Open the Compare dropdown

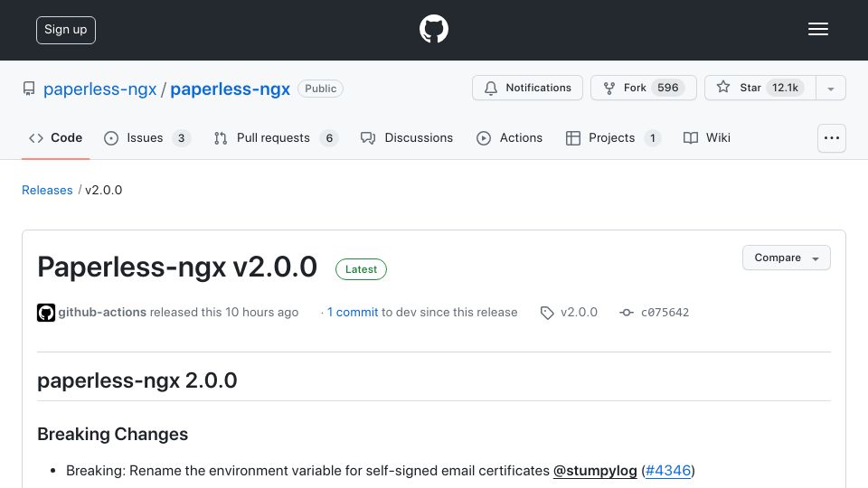coord(786,258)
